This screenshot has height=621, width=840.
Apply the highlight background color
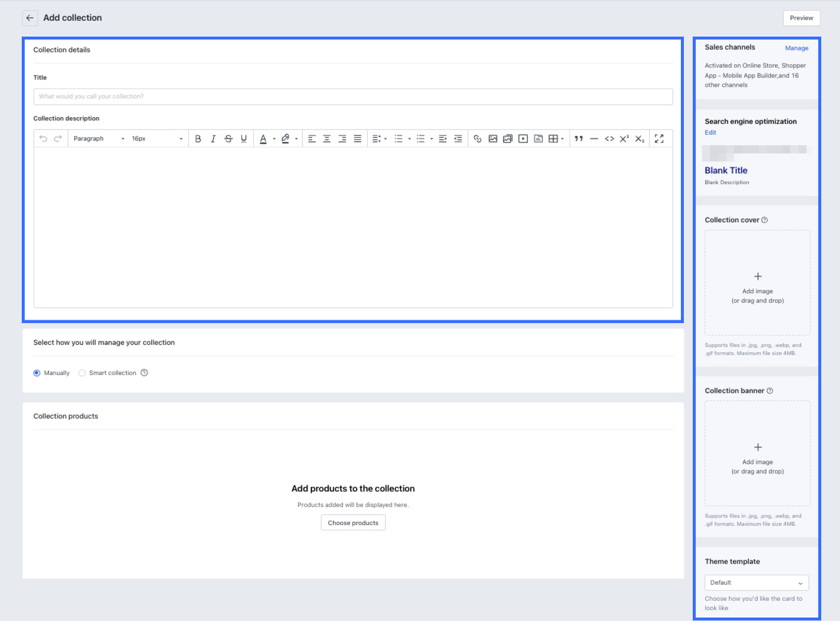click(x=285, y=139)
